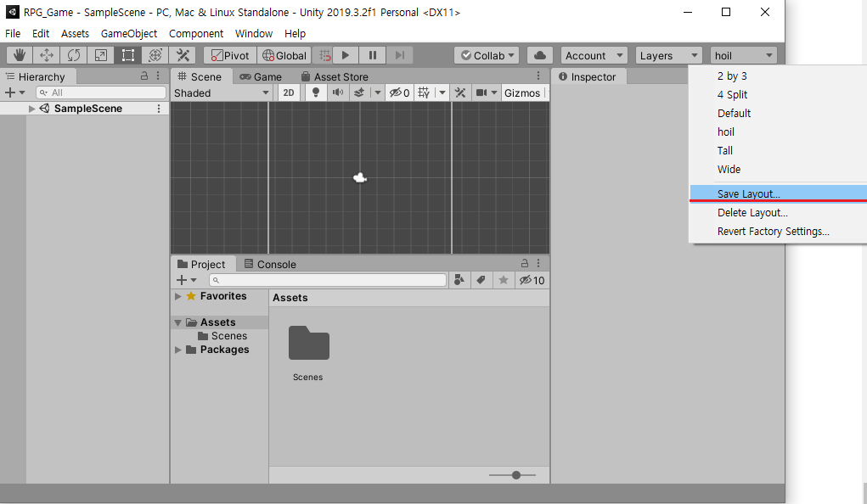Expand the Favorites tree item
Viewport: 867px width, 504px height.
178,296
